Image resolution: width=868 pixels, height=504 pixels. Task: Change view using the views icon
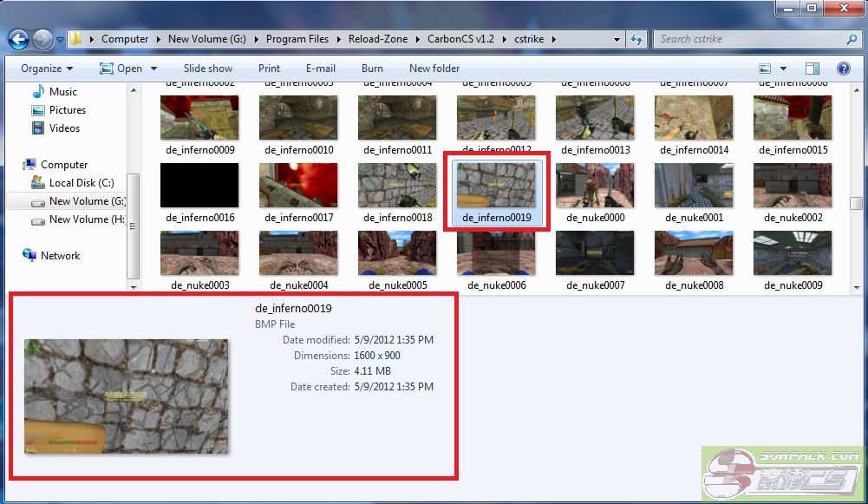tap(765, 69)
